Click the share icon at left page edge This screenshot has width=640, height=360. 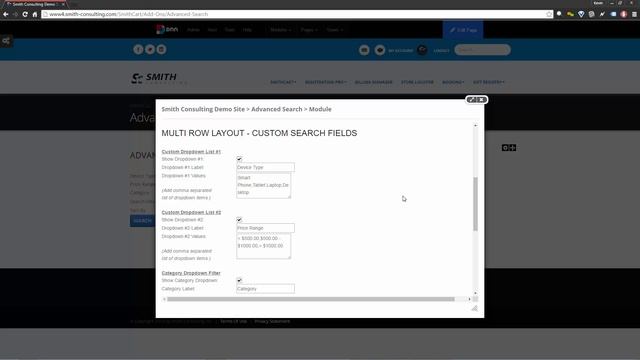(x=6, y=41)
